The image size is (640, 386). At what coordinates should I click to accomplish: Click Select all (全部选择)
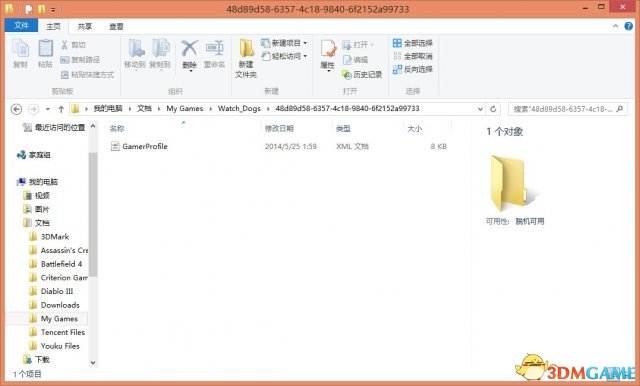click(x=413, y=43)
